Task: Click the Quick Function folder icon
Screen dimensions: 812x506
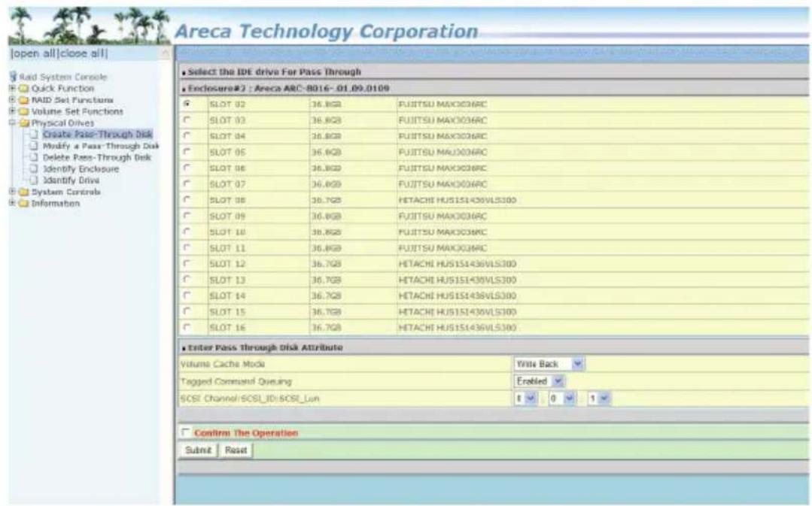Action: 24,89
